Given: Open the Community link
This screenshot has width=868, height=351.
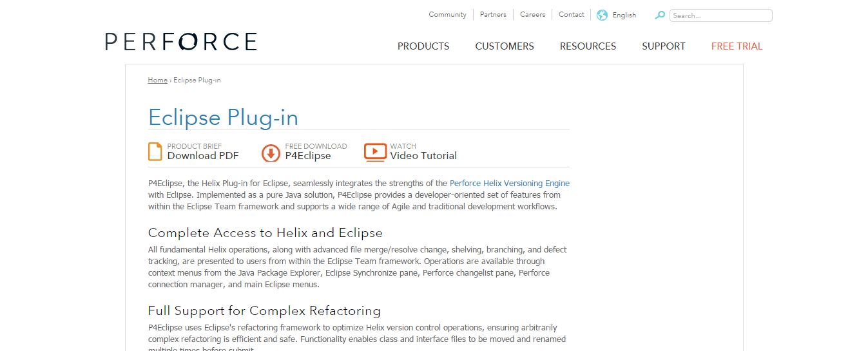Looking at the screenshot, I should 447,15.
